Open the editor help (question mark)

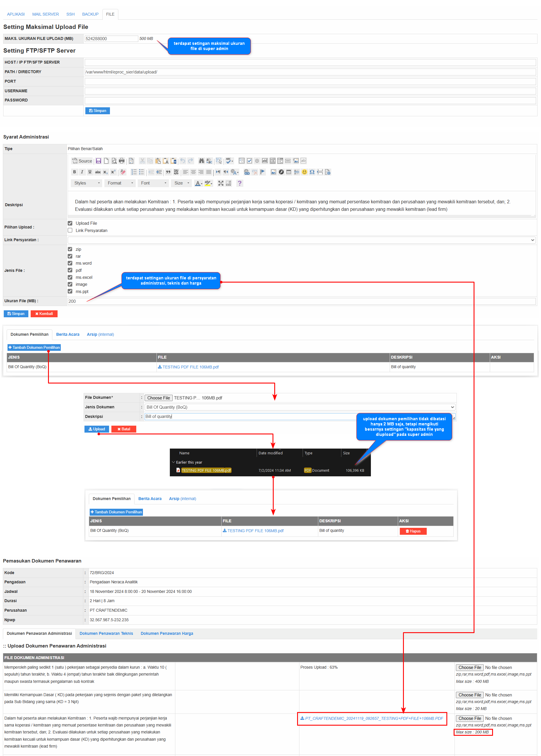240,183
